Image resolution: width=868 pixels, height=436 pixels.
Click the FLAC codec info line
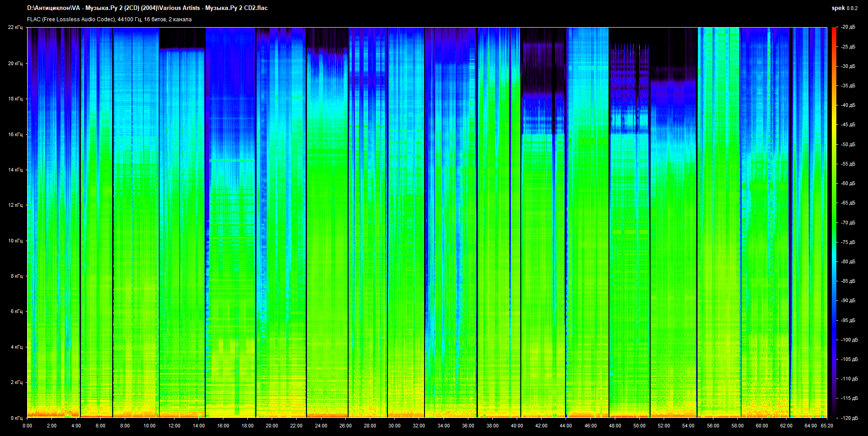click(109, 19)
